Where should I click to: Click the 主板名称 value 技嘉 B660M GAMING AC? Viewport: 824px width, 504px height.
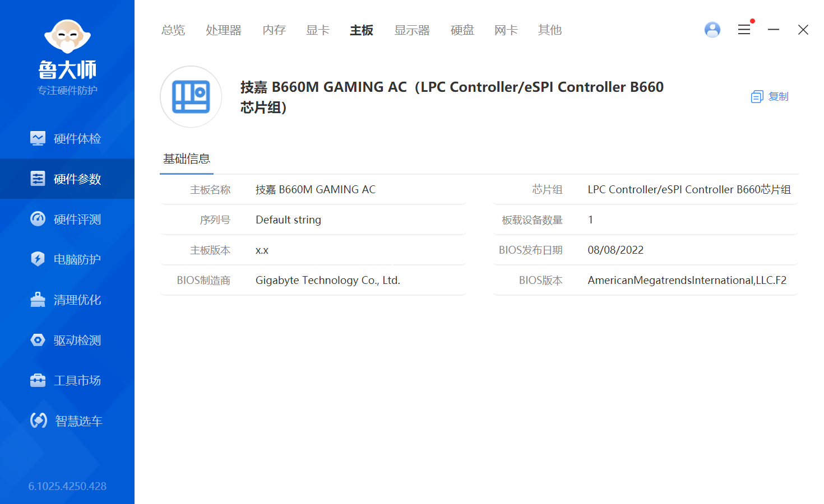[316, 189]
